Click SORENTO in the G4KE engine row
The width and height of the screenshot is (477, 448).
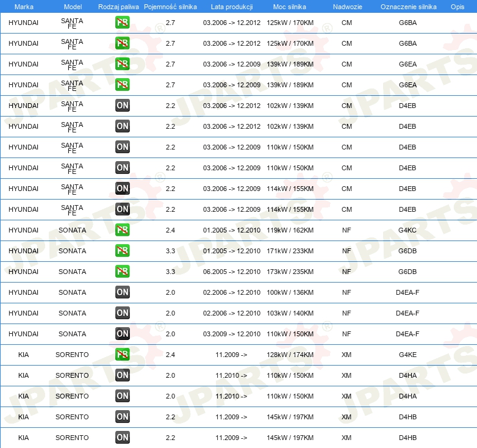click(x=72, y=355)
